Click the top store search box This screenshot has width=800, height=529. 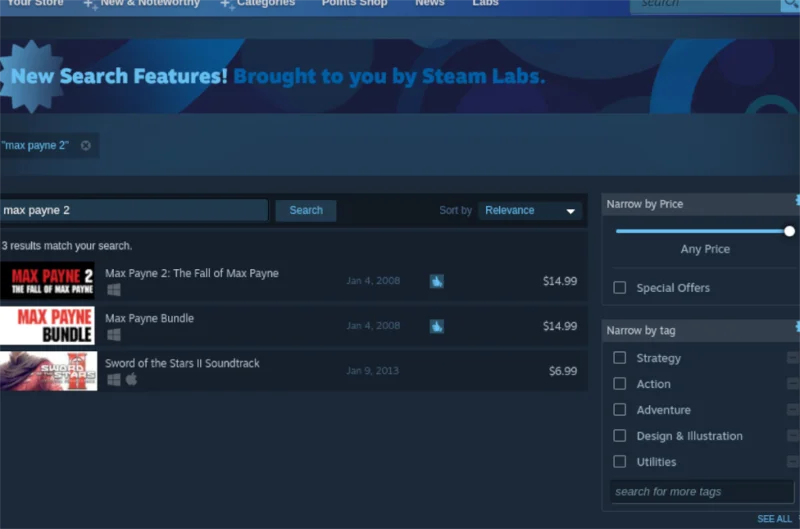pos(706,4)
